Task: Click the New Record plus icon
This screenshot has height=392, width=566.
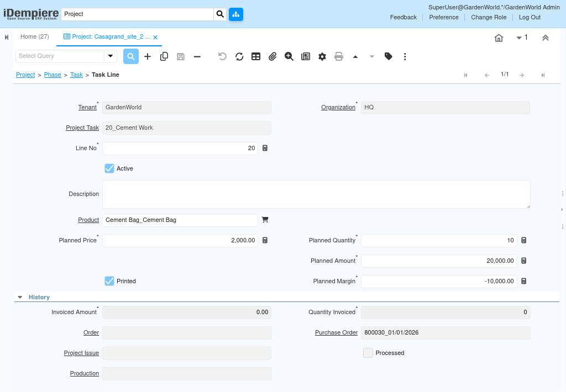Action: [x=148, y=56]
